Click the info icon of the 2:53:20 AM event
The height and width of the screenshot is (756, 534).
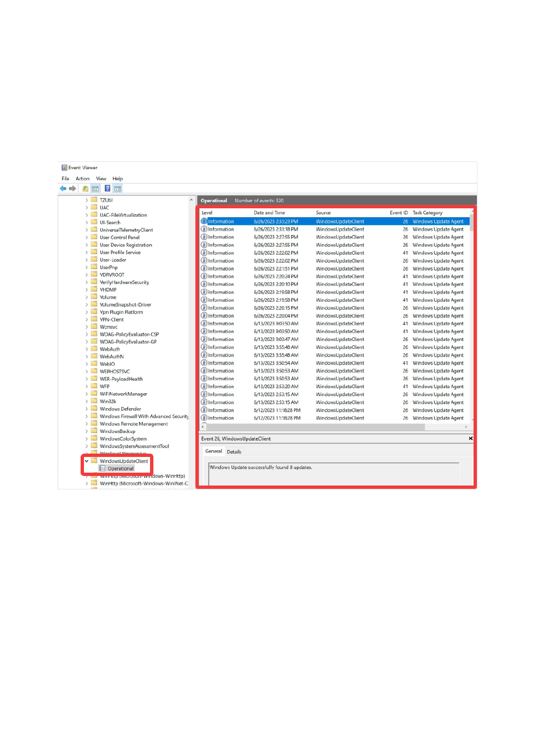point(204,386)
